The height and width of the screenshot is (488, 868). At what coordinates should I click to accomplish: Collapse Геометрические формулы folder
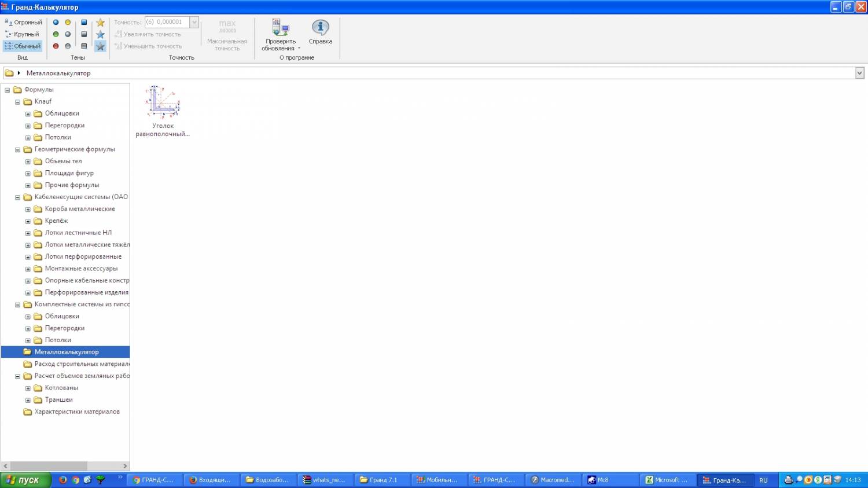[17, 149]
